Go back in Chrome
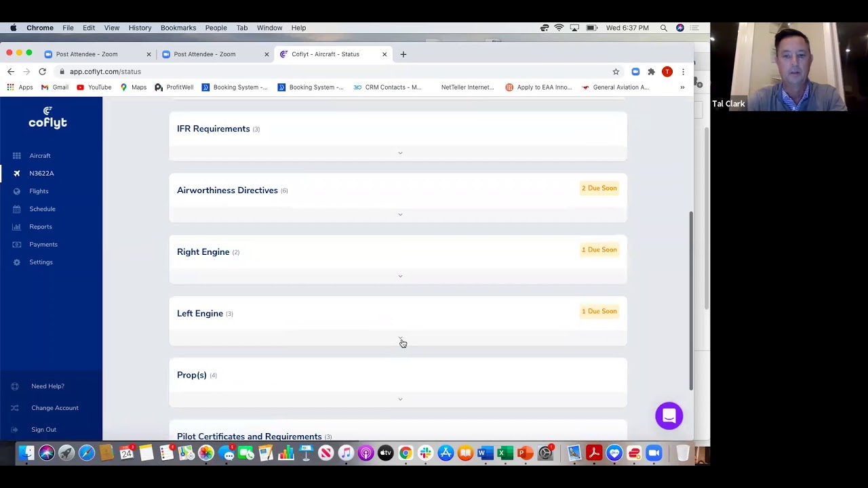 point(11,72)
